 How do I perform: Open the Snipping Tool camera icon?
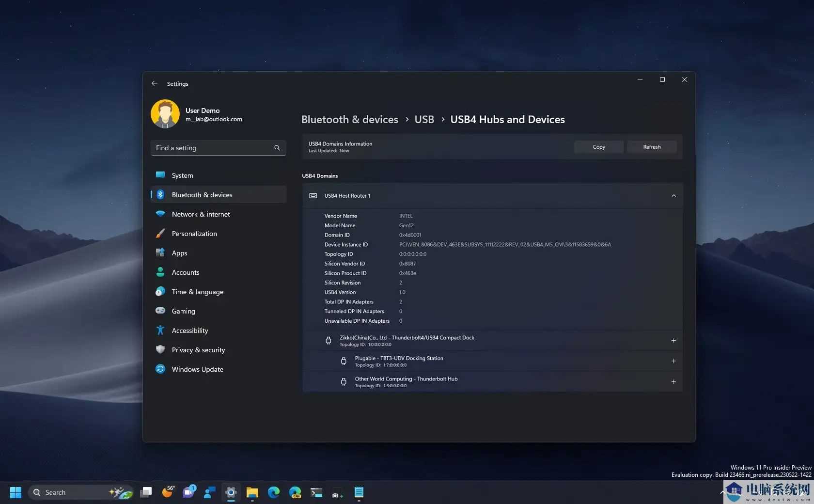point(337,493)
